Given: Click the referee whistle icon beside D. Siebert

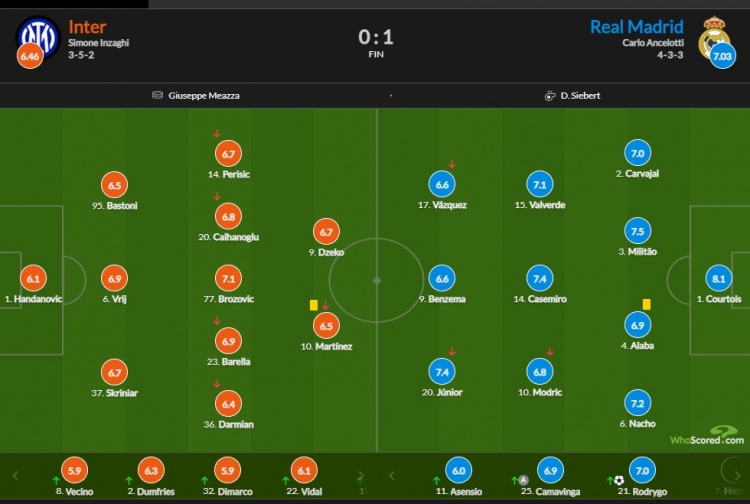Looking at the screenshot, I should pyautogui.click(x=550, y=96).
